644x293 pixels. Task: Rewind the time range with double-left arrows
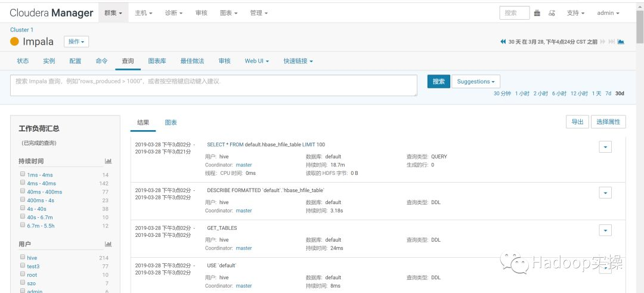[x=503, y=42]
